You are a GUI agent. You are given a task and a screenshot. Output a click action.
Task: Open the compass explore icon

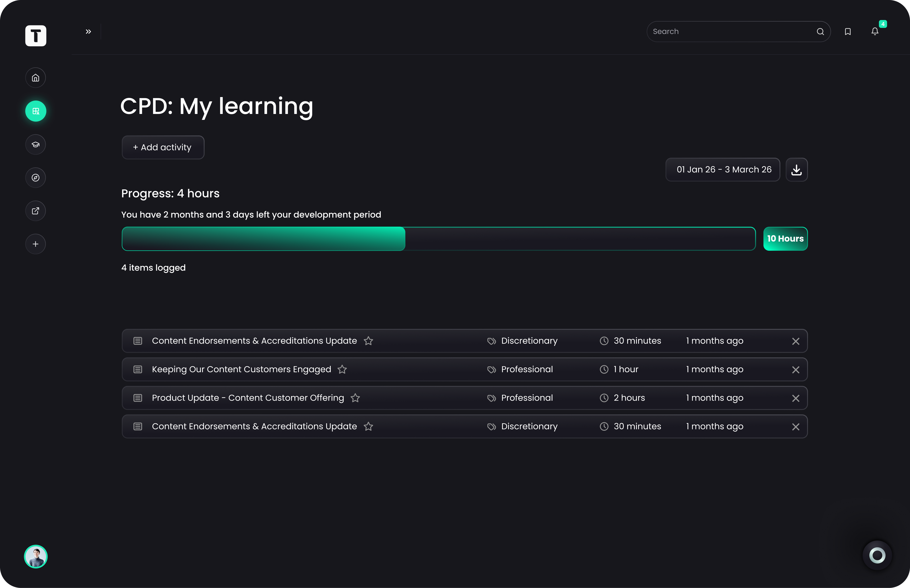pos(36,177)
